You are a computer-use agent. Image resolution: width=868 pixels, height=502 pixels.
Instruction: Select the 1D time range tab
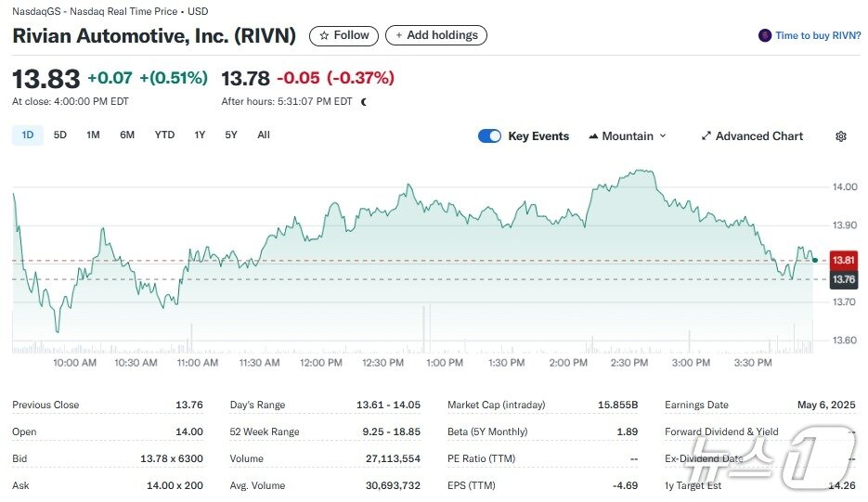pos(28,135)
